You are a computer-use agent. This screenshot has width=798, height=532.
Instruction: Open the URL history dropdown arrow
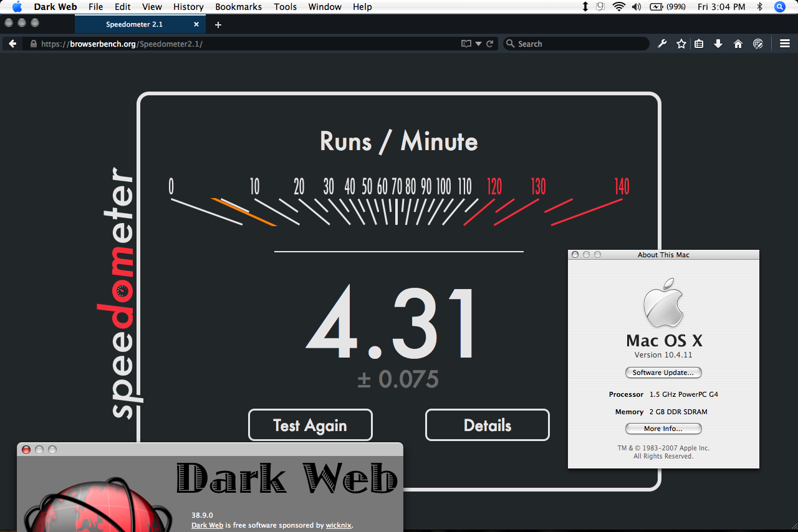479,44
